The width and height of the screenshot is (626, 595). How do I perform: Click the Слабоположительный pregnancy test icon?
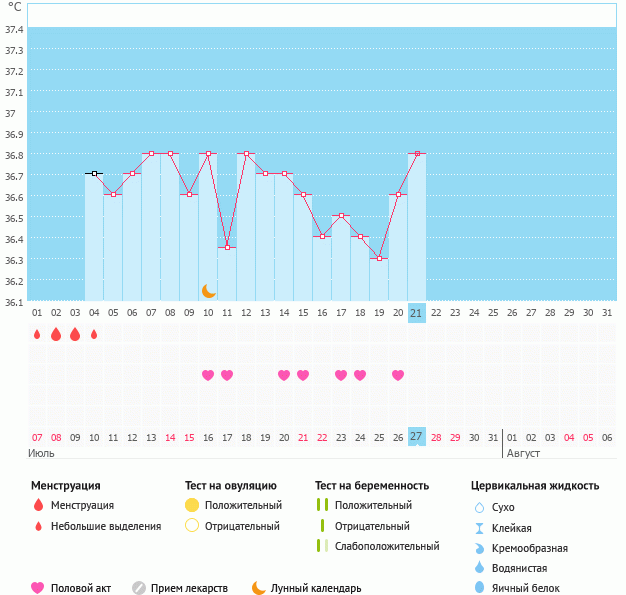pyautogui.click(x=321, y=546)
